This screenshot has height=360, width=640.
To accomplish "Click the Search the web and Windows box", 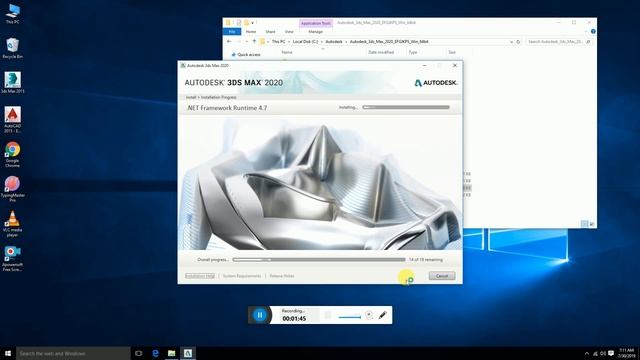I will click(73, 353).
